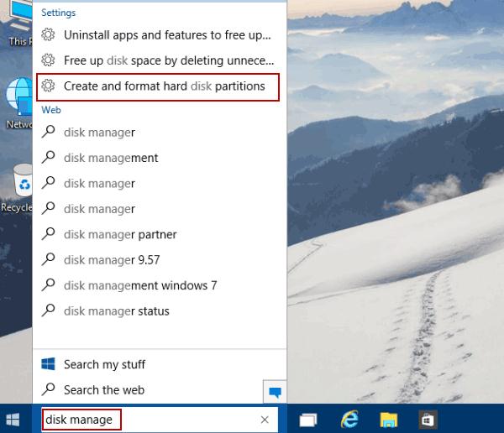The height and width of the screenshot is (433, 504).
Task: Open the Windows Start menu
Action: [x=14, y=419]
